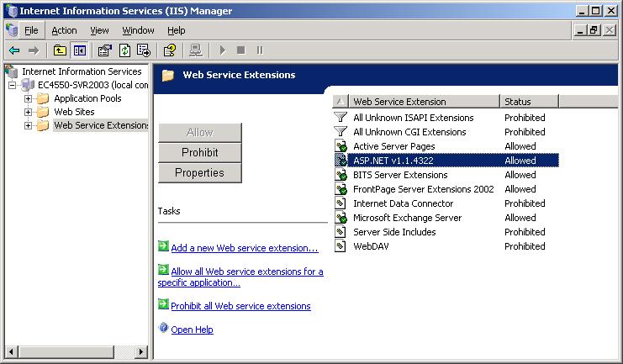Click the Allow button
Image resolution: width=623 pixels, height=364 pixels.
tap(200, 132)
